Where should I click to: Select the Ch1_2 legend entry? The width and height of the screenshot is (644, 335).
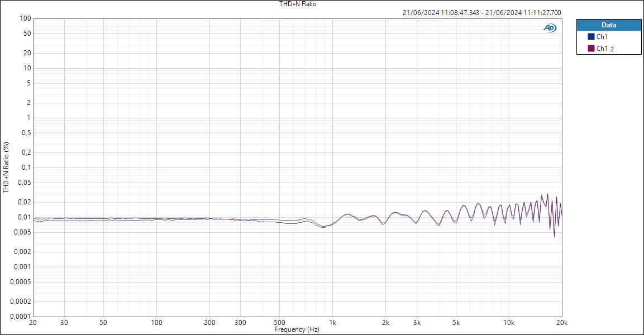(x=604, y=47)
